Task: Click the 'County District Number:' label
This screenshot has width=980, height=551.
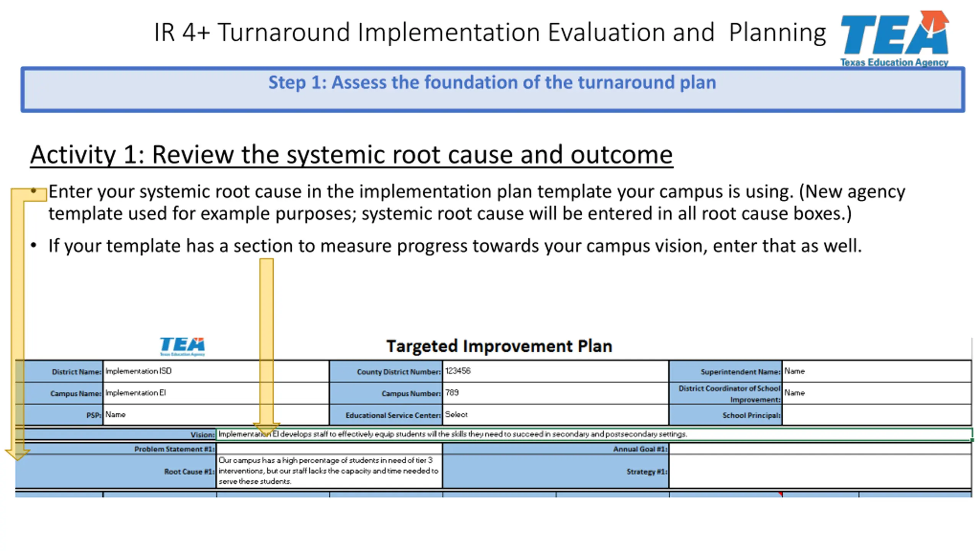Action: [x=399, y=372]
